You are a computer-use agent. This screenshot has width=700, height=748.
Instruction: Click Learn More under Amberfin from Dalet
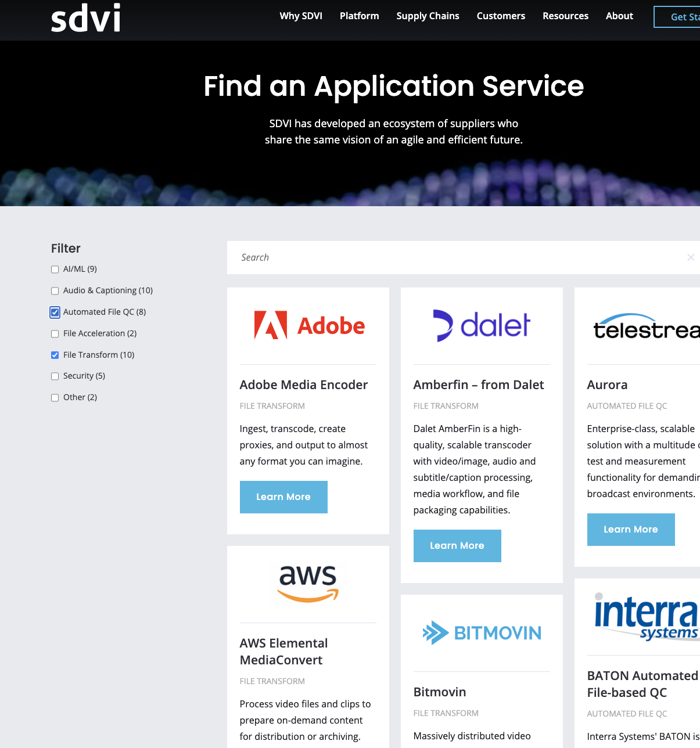[x=457, y=546]
